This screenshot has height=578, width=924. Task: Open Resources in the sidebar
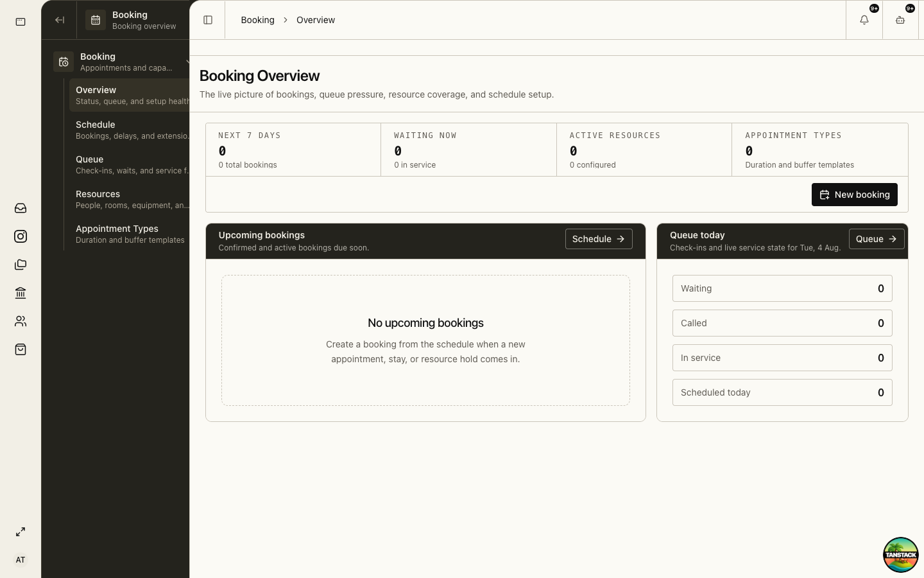(x=130, y=199)
